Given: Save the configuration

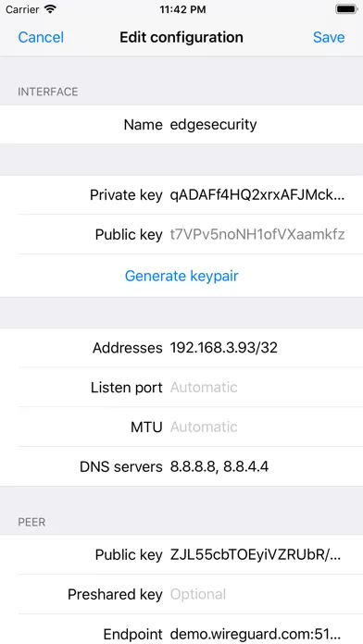Looking at the screenshot, I should point(329,37).
